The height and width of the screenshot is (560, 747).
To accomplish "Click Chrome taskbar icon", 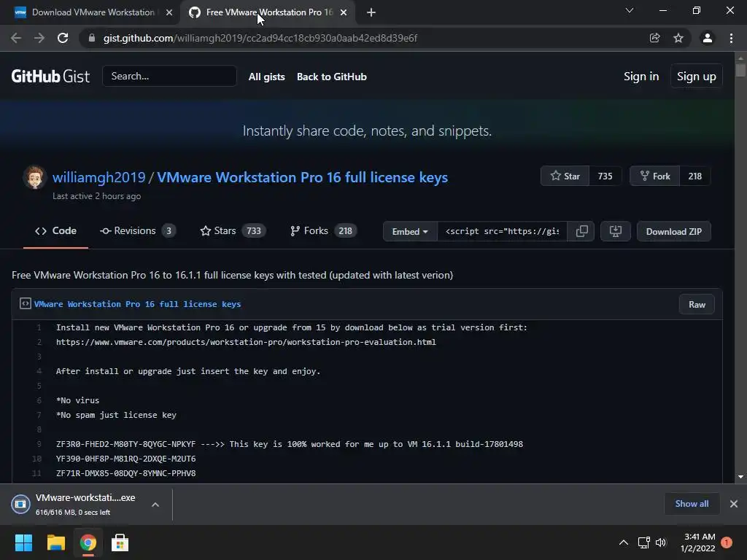I will click(88, 542).
